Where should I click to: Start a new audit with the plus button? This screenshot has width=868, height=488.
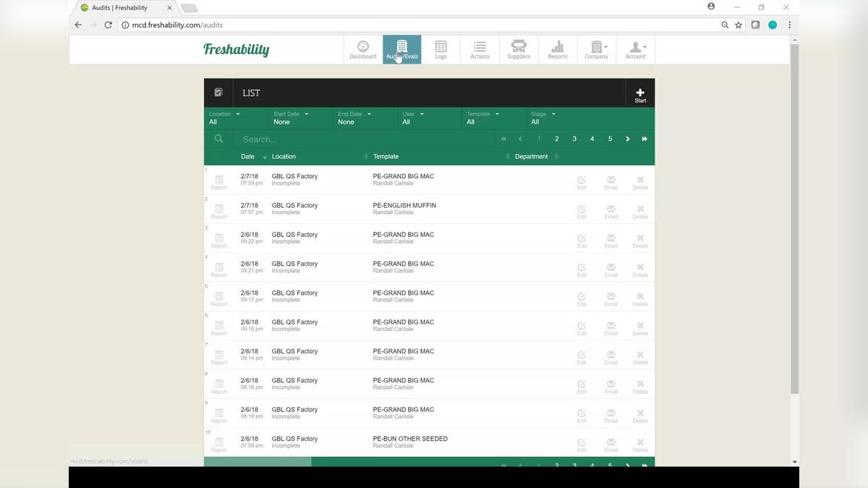pyautogui.click(x=640, y=93)
